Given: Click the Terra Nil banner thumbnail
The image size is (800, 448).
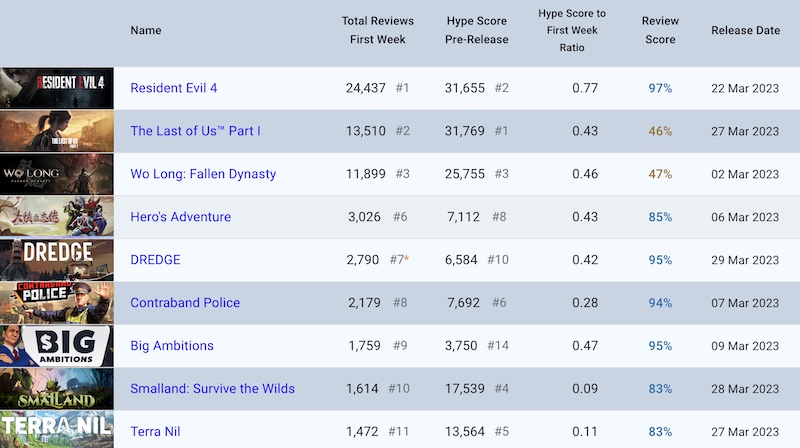Looking at the screenshot, I should pyautogui.click(x=57, y=430).
